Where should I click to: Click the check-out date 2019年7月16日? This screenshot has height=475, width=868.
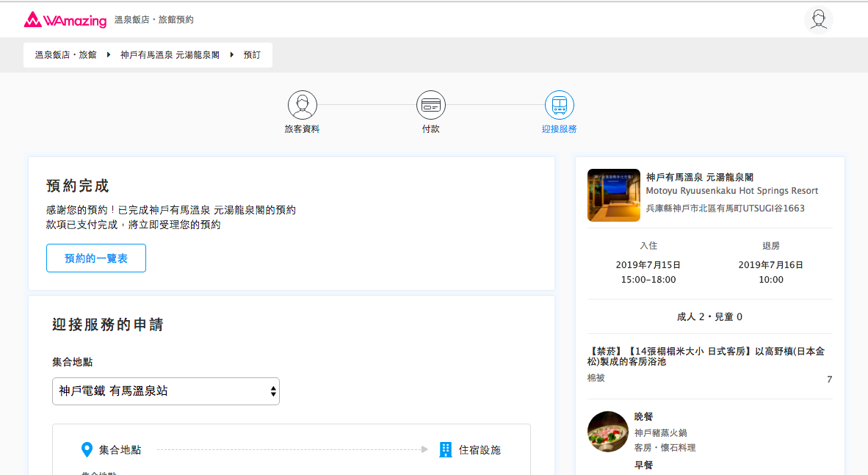click(770, 264)
